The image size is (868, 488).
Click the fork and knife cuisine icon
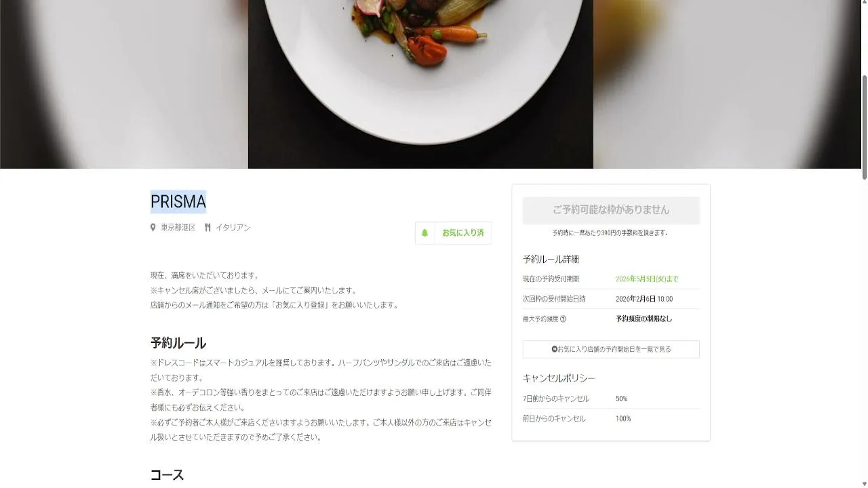tap(208, 228)
